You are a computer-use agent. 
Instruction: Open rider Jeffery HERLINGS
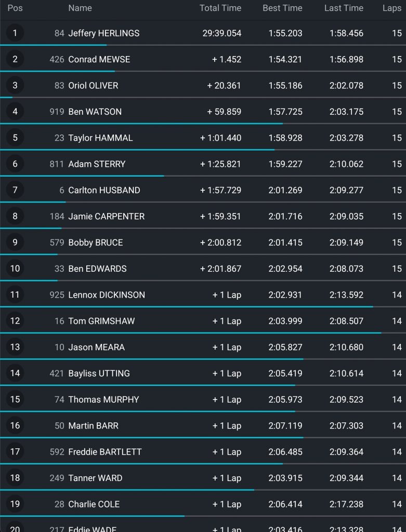click(104, 33)
